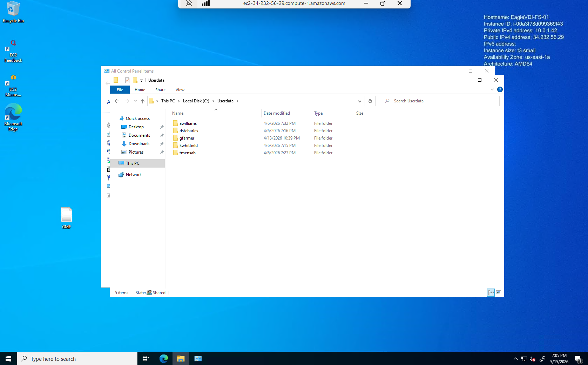Screen dimensions: 588x365
Task: Click the remote session connection signal bars
Action: (x=206, y=4)
